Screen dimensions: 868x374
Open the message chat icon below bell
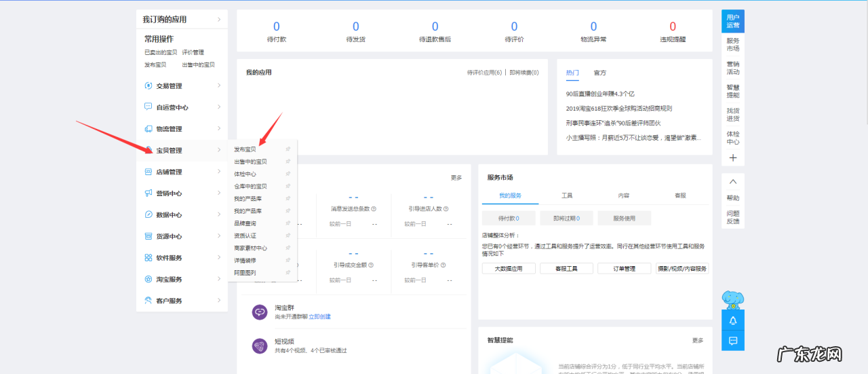click(733, 341)
